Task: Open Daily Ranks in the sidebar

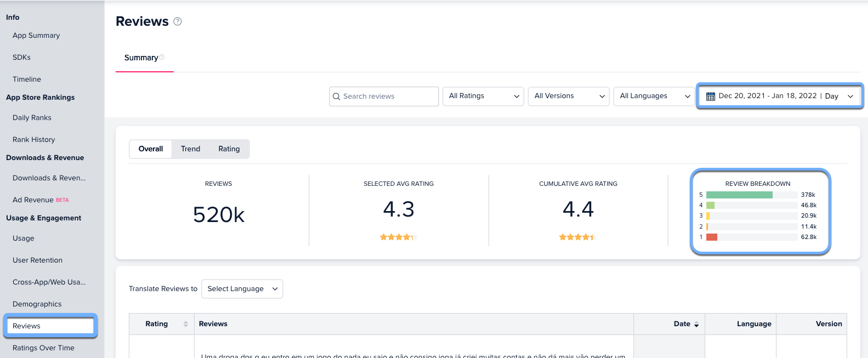Action: point(32,117)
